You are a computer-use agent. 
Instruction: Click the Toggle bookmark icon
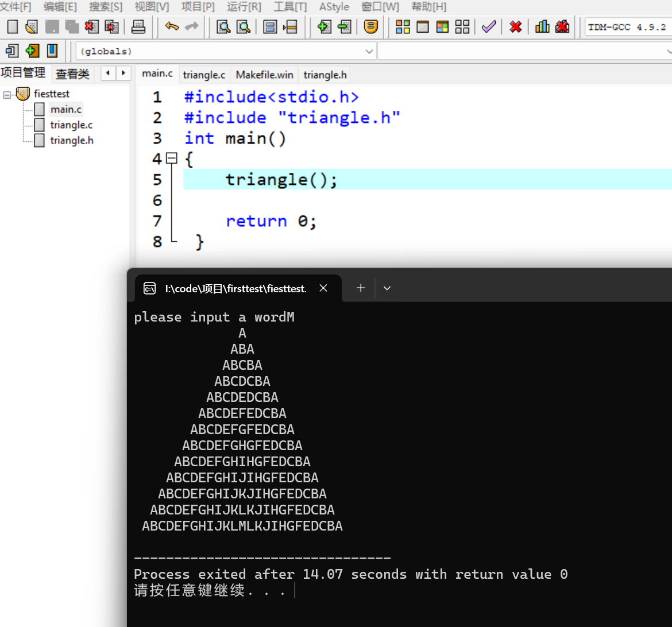tap(52, 51)
